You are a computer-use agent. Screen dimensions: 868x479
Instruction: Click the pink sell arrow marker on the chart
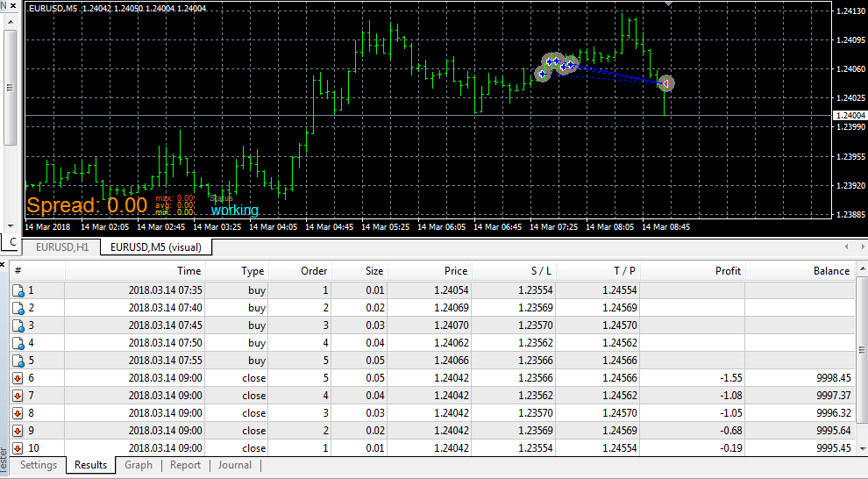point(666,83)
